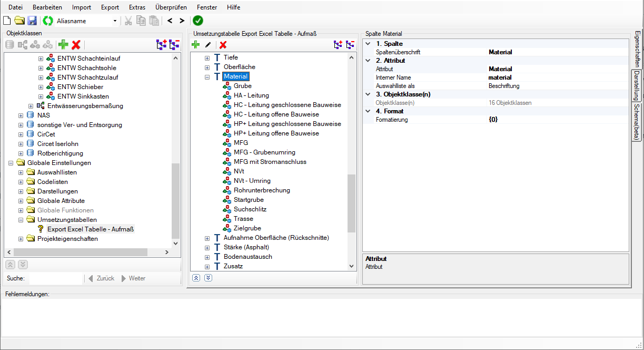Select the Trasse object class item
The width and height of the screenshot is (644, 350).
click(243, 219)
